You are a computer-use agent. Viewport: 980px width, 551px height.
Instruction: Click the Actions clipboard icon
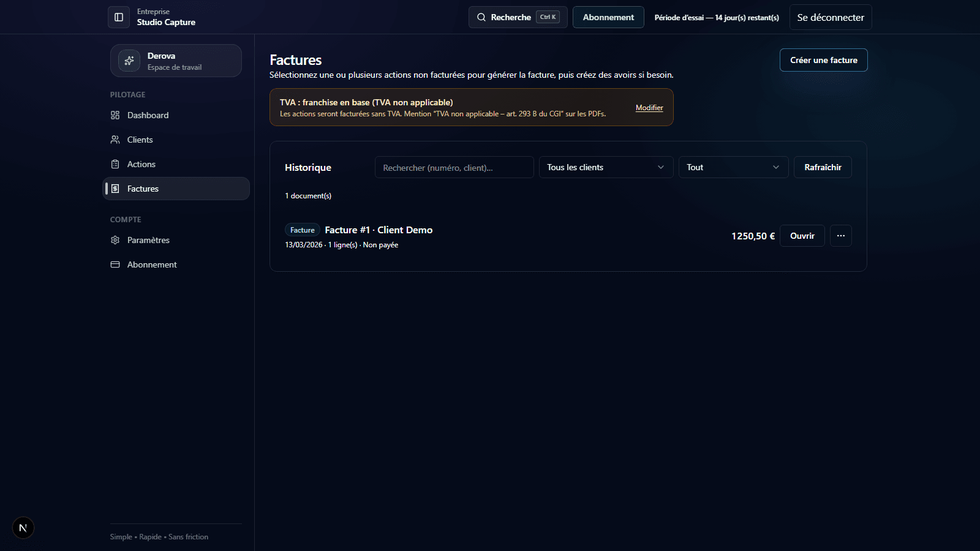115,164
